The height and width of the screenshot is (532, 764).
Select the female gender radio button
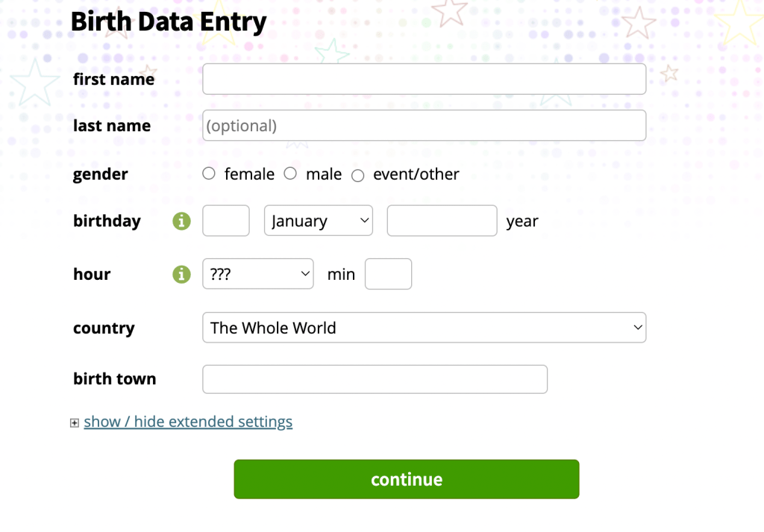point(209,174)
